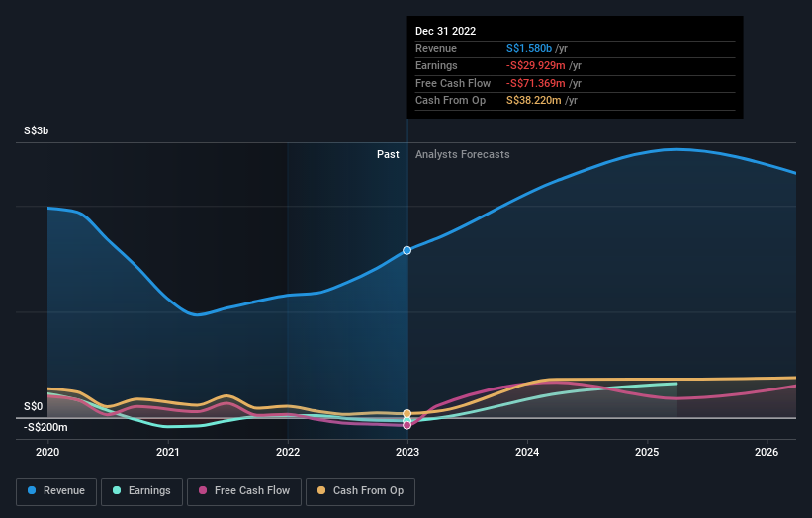Click the 2022 x-axis label

pyautogui.click(x=288, y=452)
